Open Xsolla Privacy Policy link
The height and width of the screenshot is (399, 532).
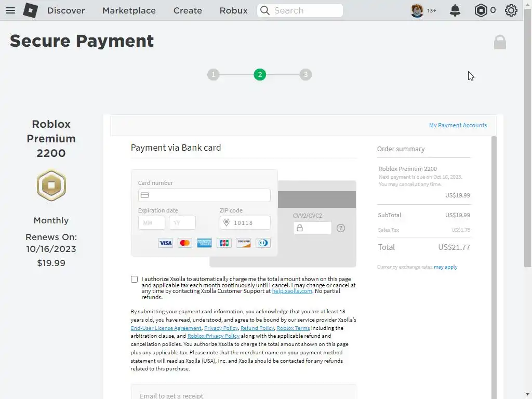pos(221,328)
